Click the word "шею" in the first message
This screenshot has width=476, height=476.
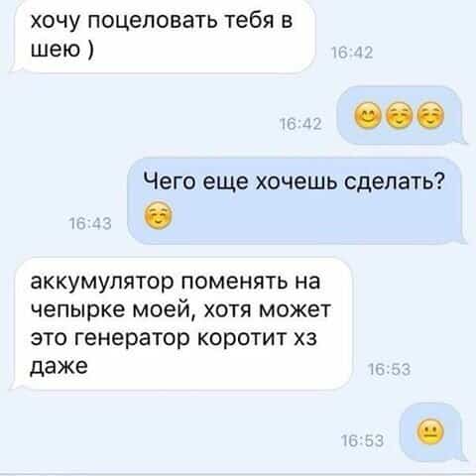[56, 50]
